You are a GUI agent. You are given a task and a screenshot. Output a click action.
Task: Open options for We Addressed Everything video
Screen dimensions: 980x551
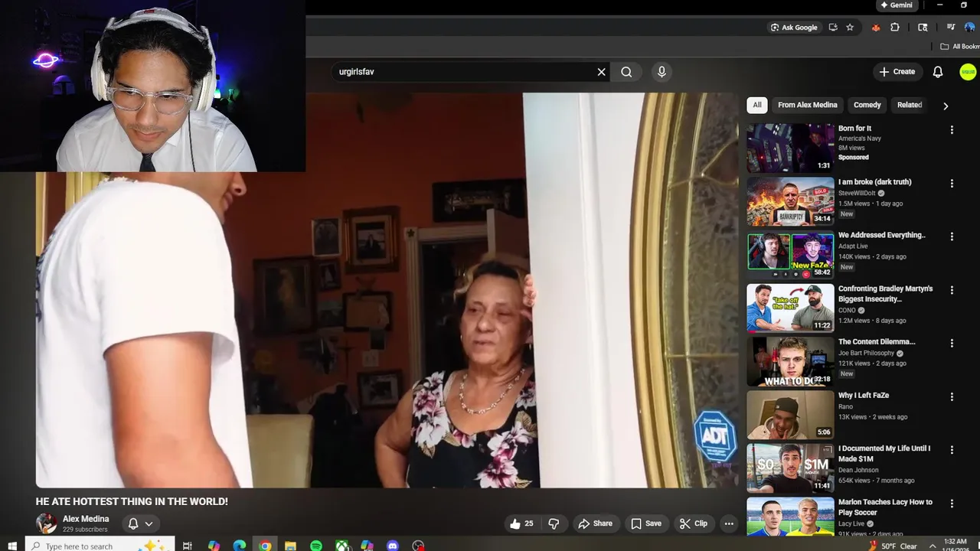tap(952, 236)
